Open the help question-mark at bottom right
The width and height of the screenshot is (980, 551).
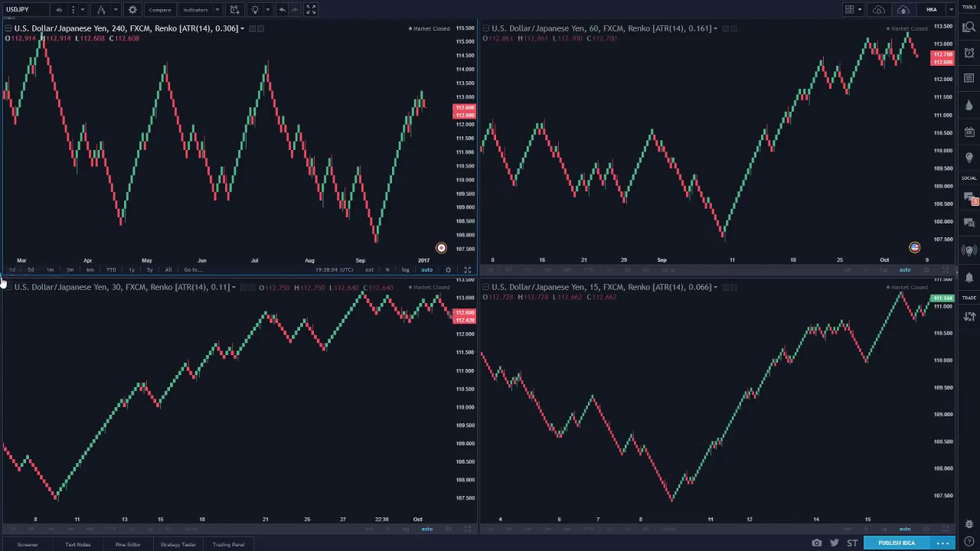(x=969, y=543)
